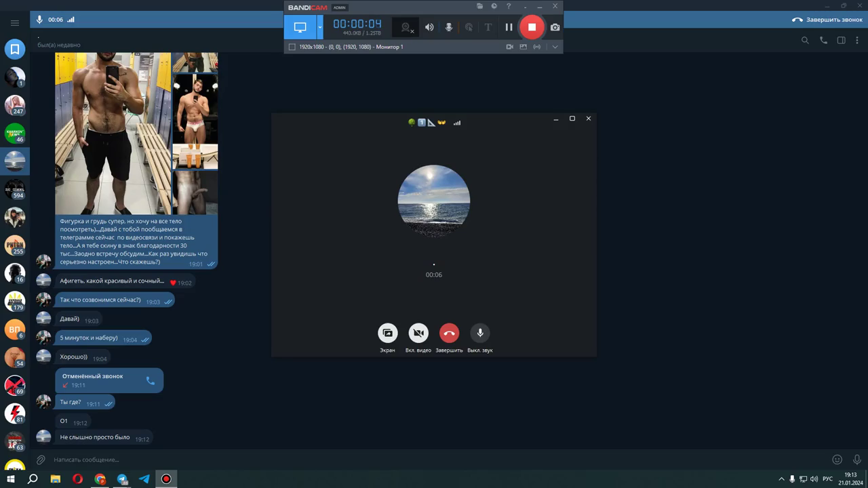Mute the microphone in Bandicam
The height and width of the screenshot is (488, 868).
click(x=448, y=27)
